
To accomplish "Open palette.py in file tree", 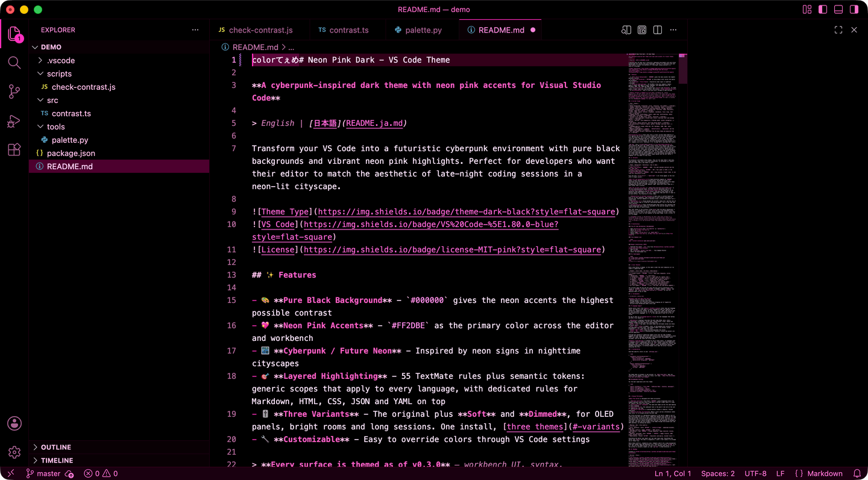I will [70, 140].
